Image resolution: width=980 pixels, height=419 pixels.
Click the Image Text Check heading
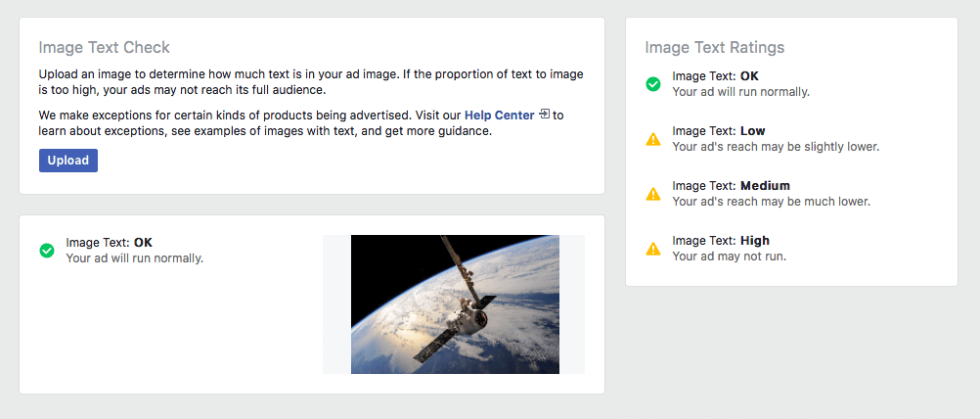click(104, 47)
